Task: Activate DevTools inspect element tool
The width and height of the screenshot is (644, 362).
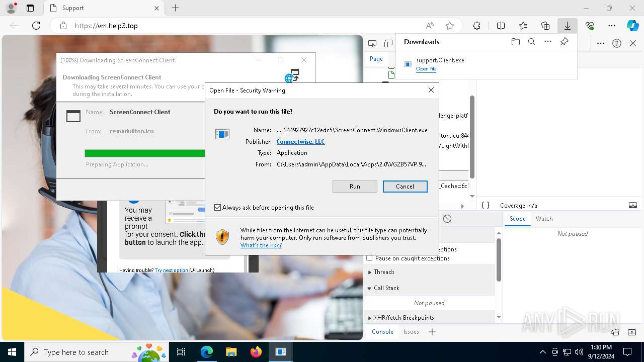Action: 372,44
